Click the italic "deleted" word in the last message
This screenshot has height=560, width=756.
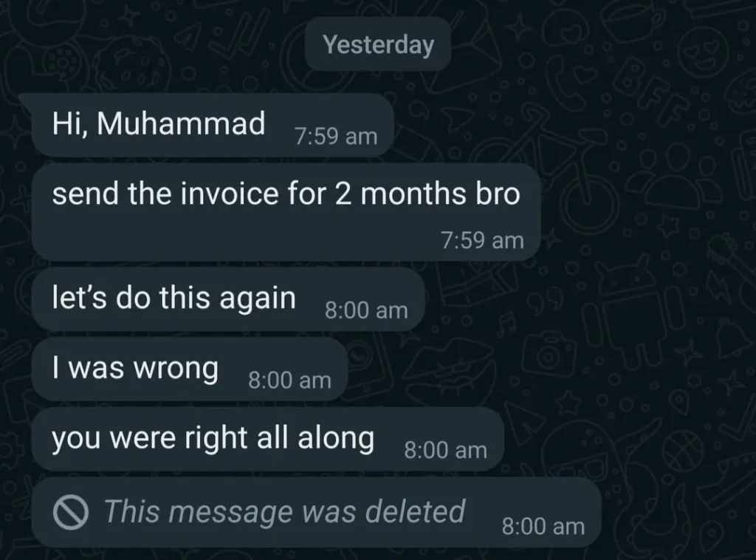tap(415, 511)
